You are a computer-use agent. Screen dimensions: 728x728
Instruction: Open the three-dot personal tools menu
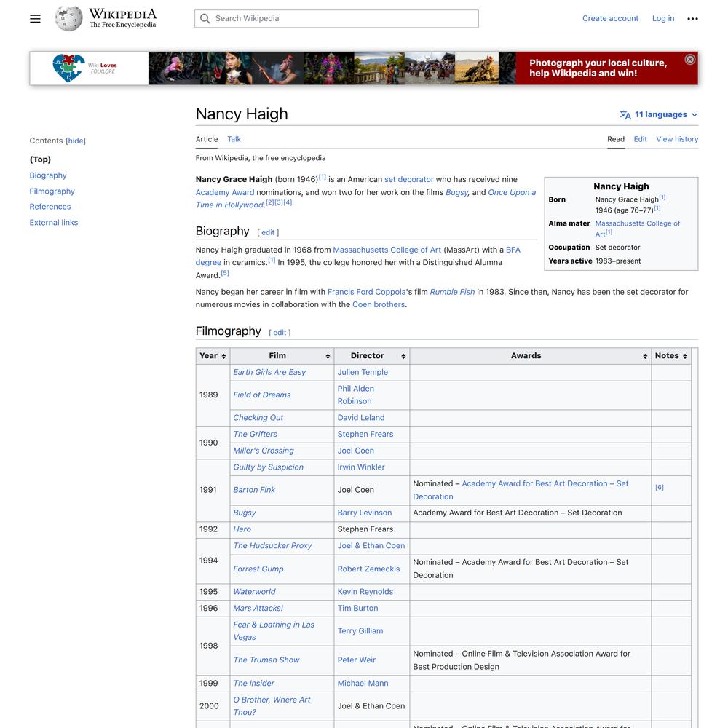693,19
